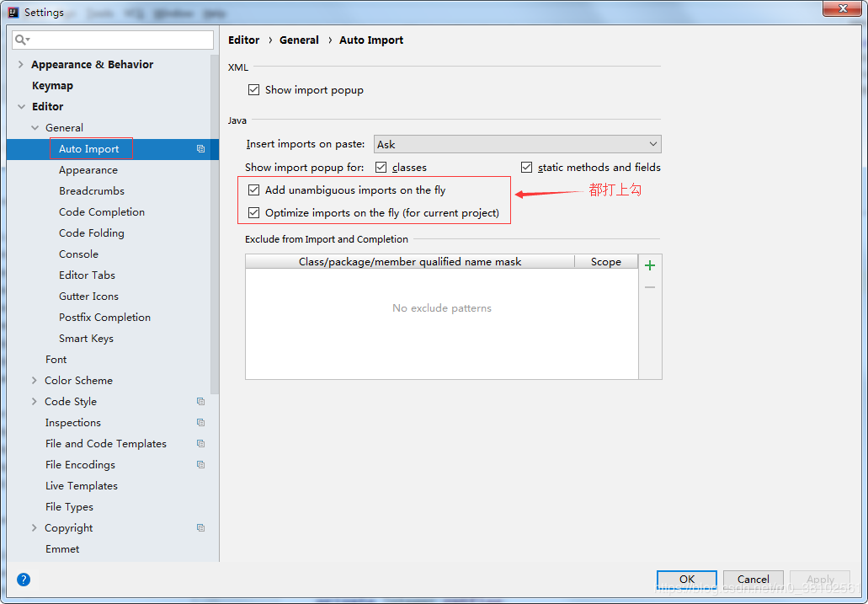Click the project-level icon beside File Encodings
868x604 pixels.
[x=200, y=464]
